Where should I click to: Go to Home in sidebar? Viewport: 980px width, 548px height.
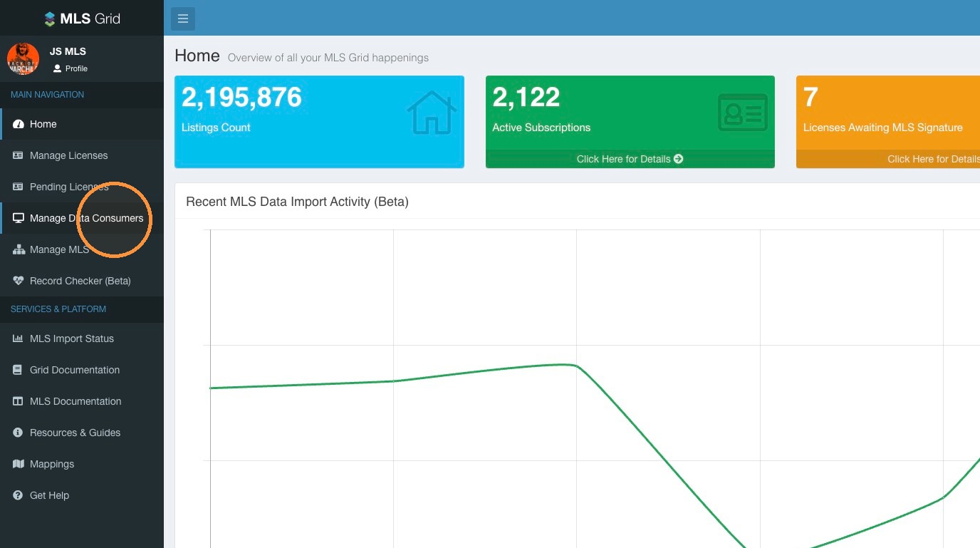[x=82, y=124]
